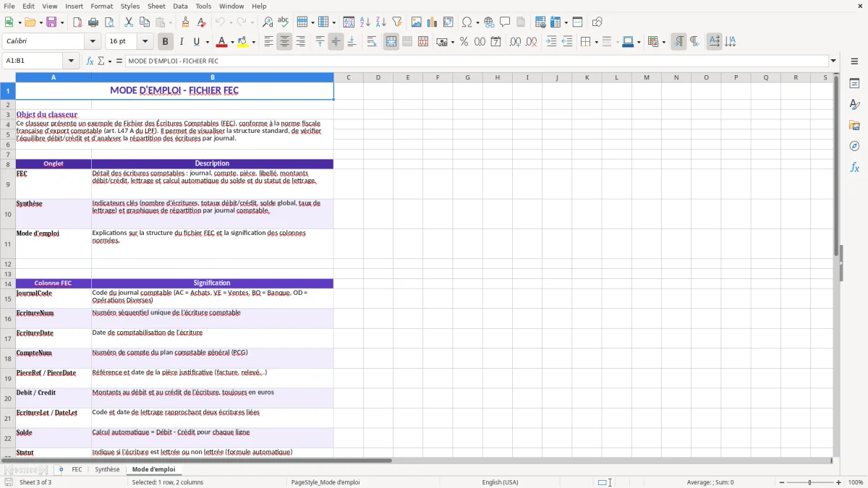Image resolution: width=868 pixels, height=488 pixels.
Task: Expand the Save button dropdown arrow
Action: pos(61,22)
